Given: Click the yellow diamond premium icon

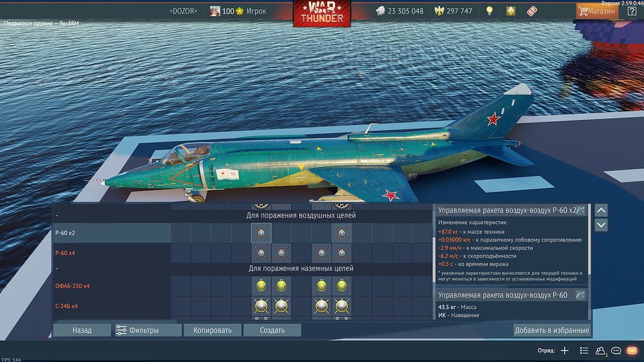Looking at the screenshot, I should pos(511,11).
